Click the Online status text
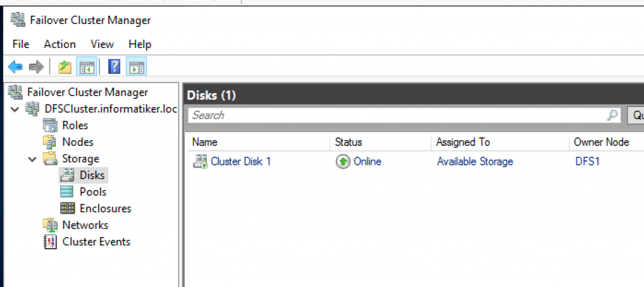Screen dimensions: 644x287 click(x=367, y=162)
